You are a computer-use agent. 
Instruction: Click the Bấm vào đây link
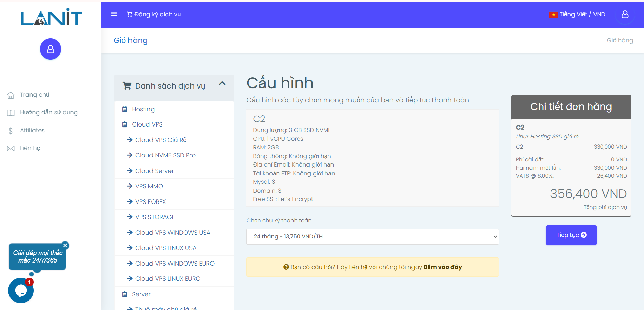click(x=442, y=267)
